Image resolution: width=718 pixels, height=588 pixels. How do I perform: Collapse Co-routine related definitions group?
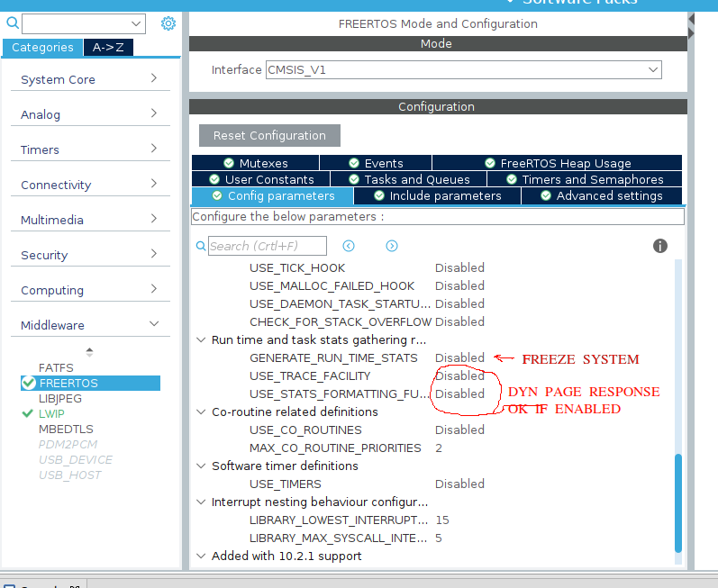click(x=201, y=412)
